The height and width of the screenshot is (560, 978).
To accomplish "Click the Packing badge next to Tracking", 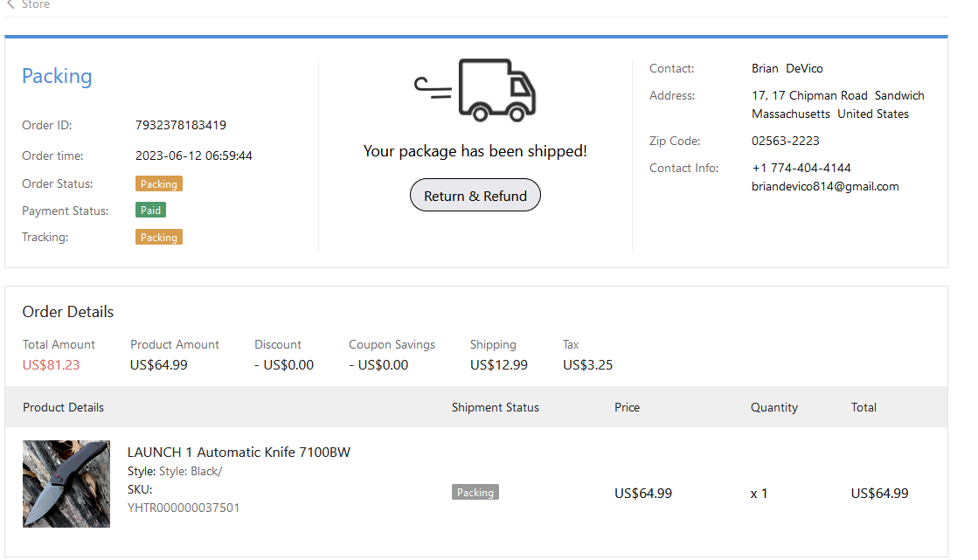I will (x=159, y=238).
